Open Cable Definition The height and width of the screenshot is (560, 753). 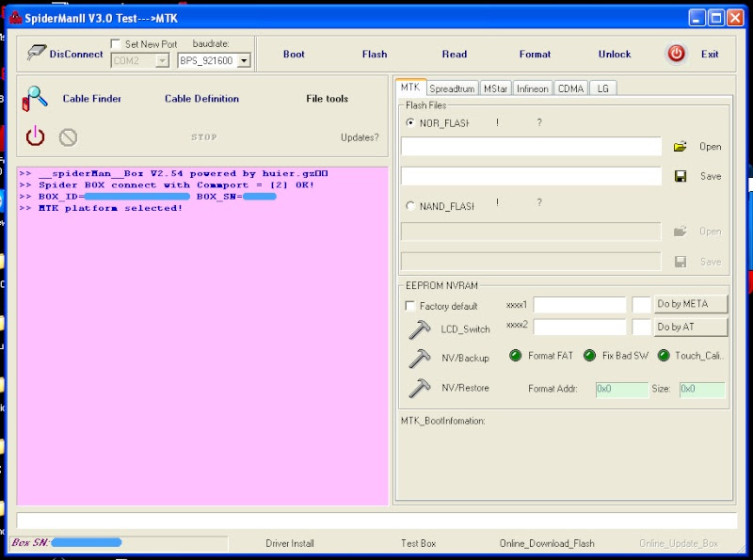[201, 99]
